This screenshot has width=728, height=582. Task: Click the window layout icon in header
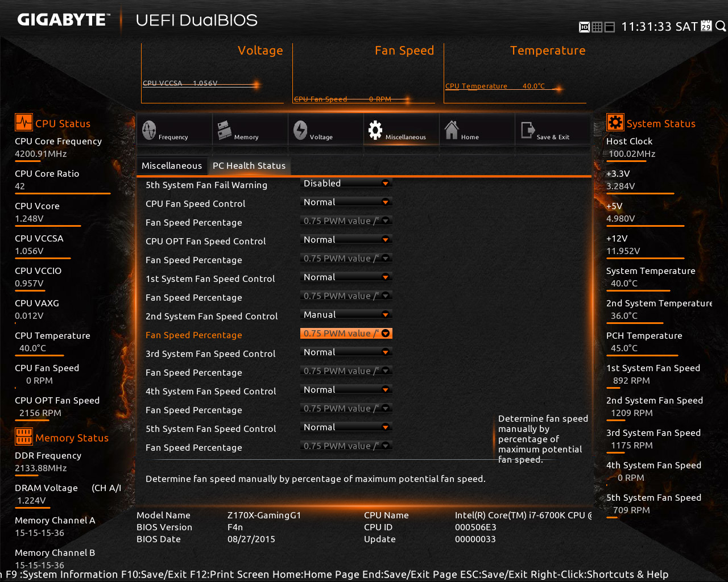pyautogui.click(x=609, y=27)
